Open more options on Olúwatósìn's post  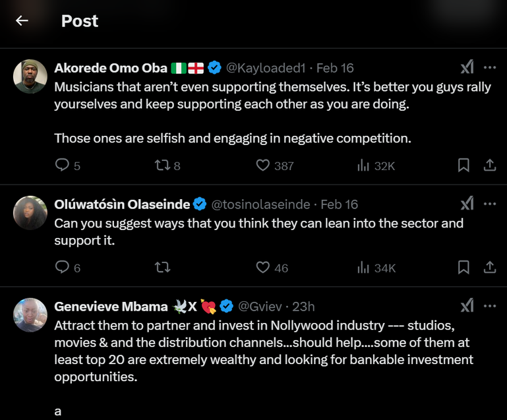[x=490, y=204]
